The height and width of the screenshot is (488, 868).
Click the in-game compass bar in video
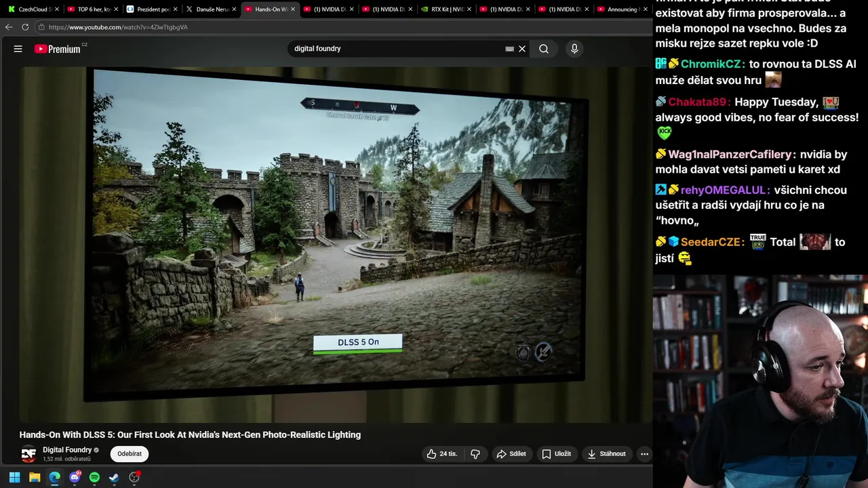tap(359, 106)
